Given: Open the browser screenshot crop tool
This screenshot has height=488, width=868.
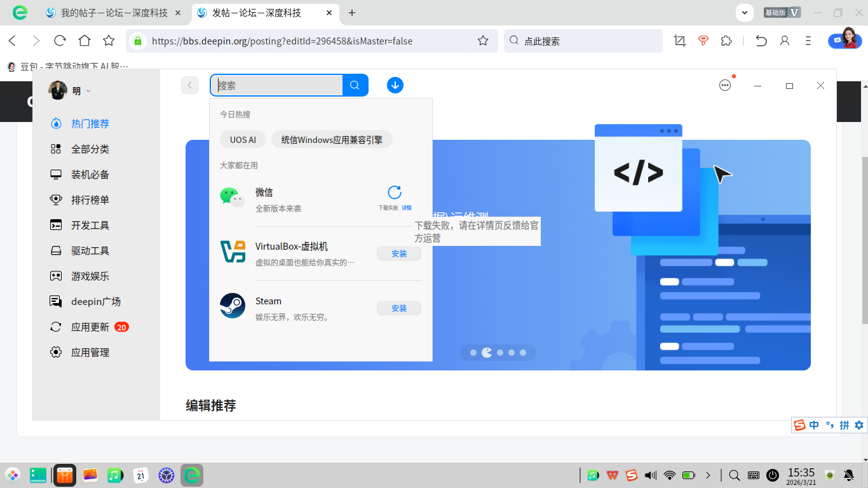Looking at the screenshot, I should click(x=680, y=41).
